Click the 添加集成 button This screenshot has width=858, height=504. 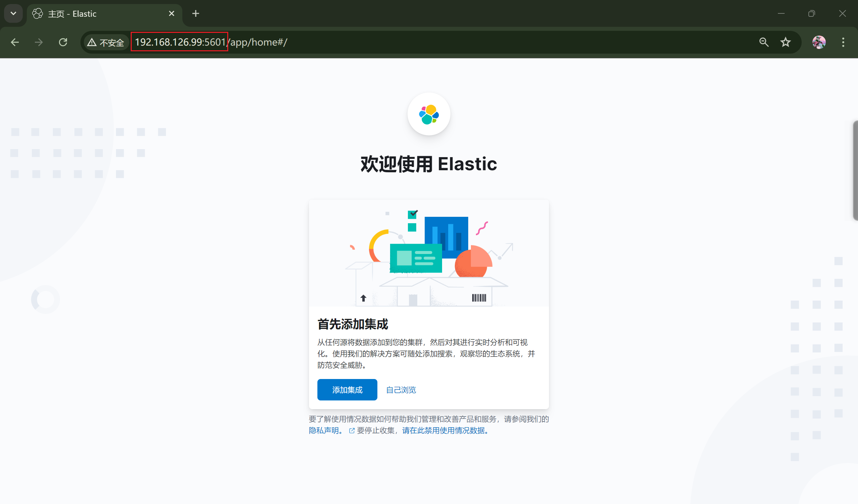pos(347,390)
